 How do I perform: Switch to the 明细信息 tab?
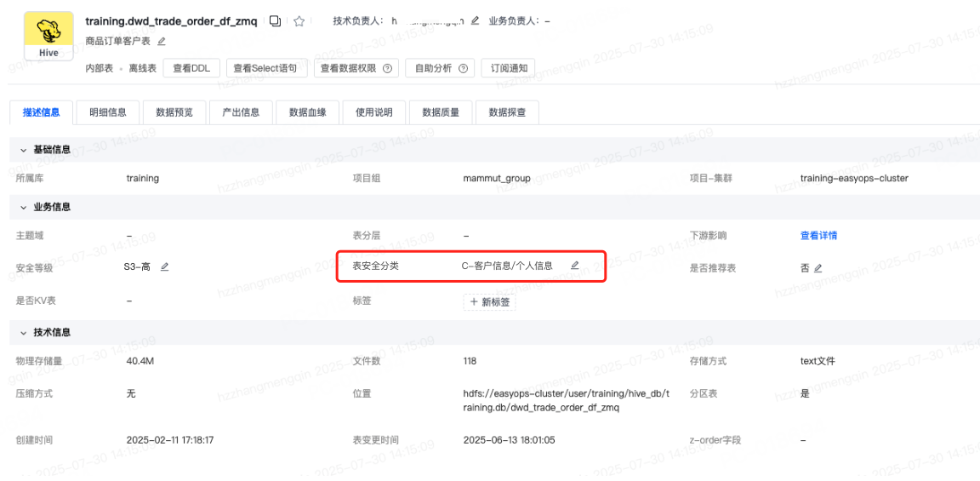click(107, 112)
